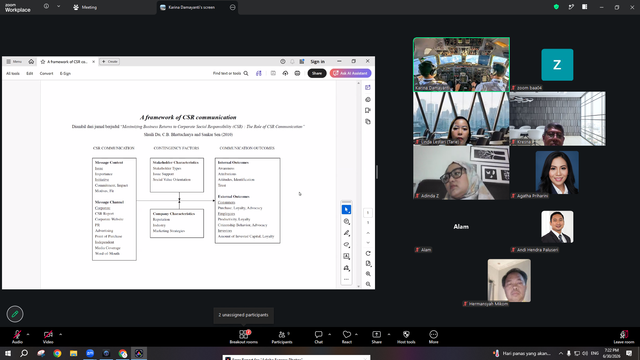
Task: Expand video options arrow beside Video
Action: coord(60,334)
